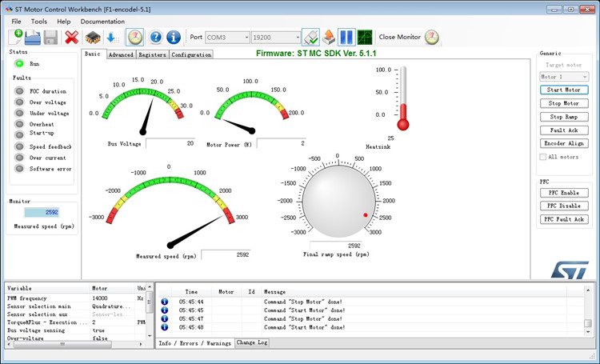Click the Stop Motor button
Screen dimensions: 600x364
(x=564, y=103)
